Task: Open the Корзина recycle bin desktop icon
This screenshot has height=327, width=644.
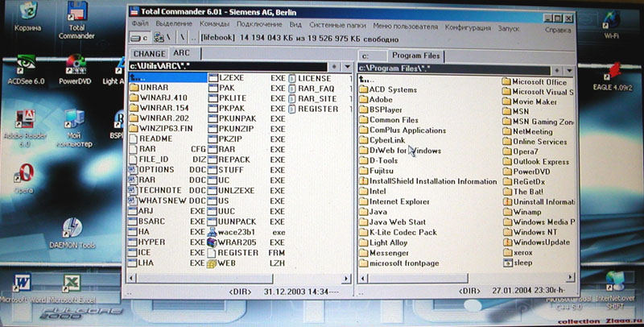Action: point(27,16)
